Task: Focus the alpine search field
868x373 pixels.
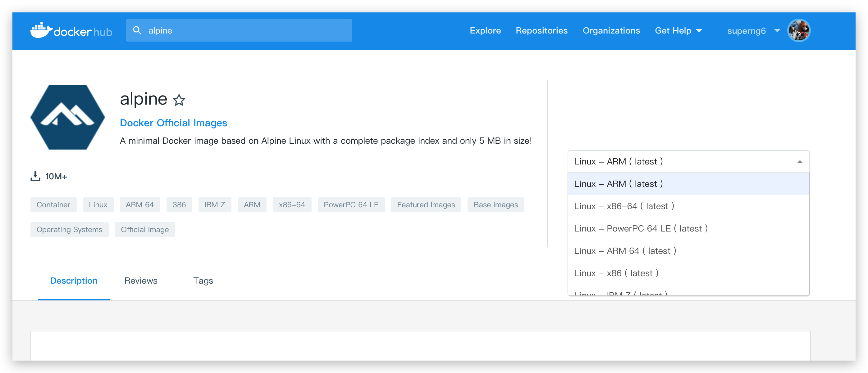Action: (x=239, y=30)
